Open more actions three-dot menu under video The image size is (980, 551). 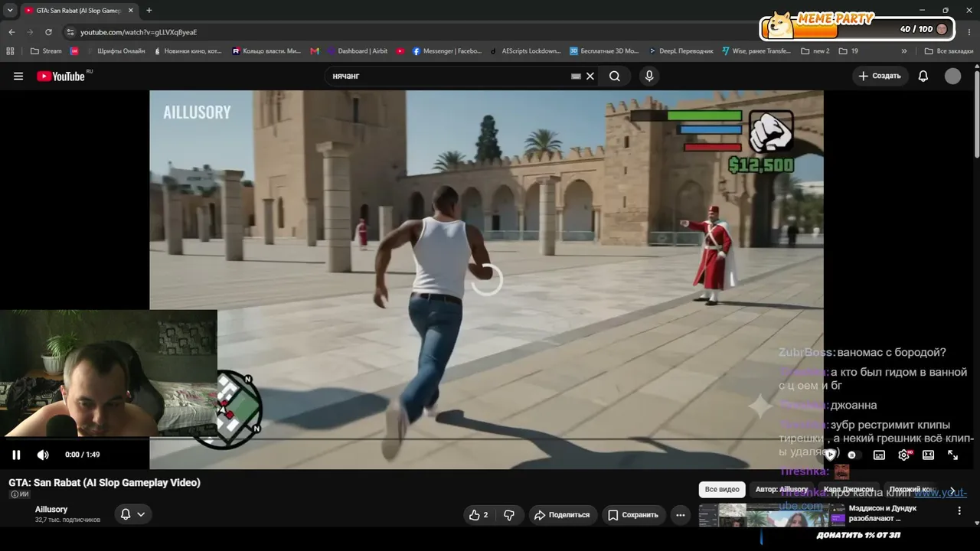click(680, 515)
